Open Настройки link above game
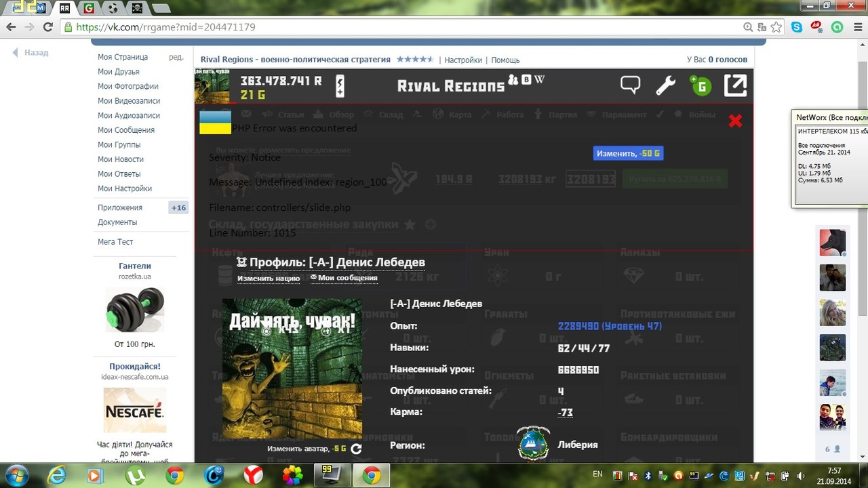This screenshot has height=488, width=868. pos(463,60)
